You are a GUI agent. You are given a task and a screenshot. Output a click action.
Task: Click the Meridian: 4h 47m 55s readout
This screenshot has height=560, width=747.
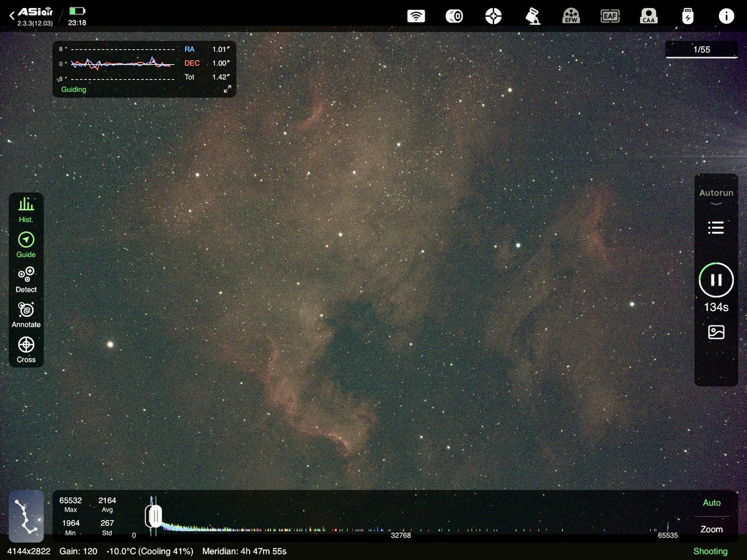click(x=245, y=551)
